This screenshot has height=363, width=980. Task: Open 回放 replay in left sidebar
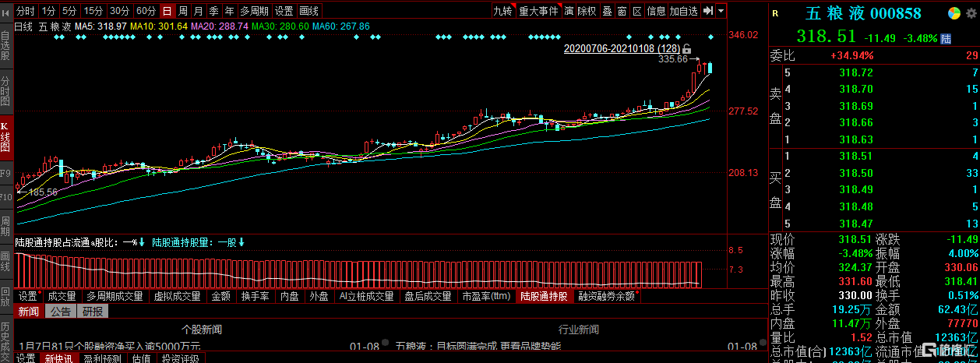(x=5, y=298)
